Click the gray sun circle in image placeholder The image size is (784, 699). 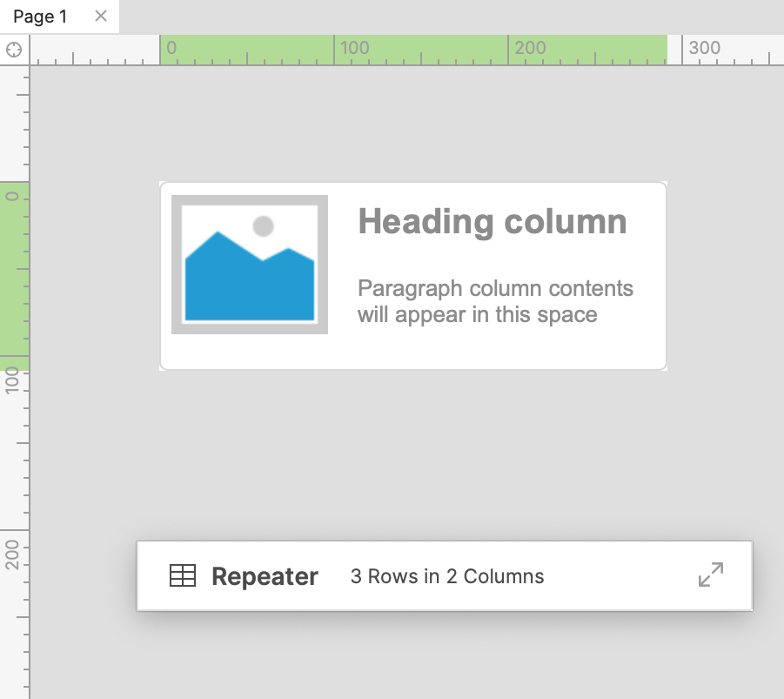263,226
